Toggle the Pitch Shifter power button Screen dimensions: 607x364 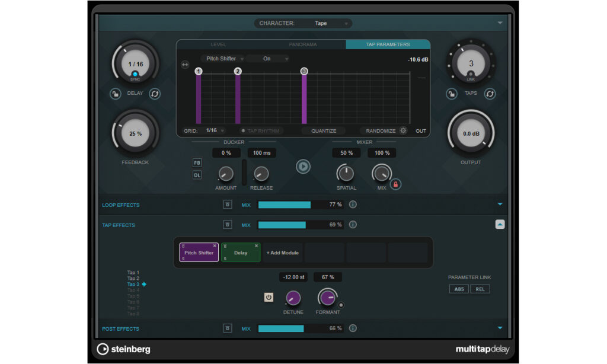tap(269, 297)
